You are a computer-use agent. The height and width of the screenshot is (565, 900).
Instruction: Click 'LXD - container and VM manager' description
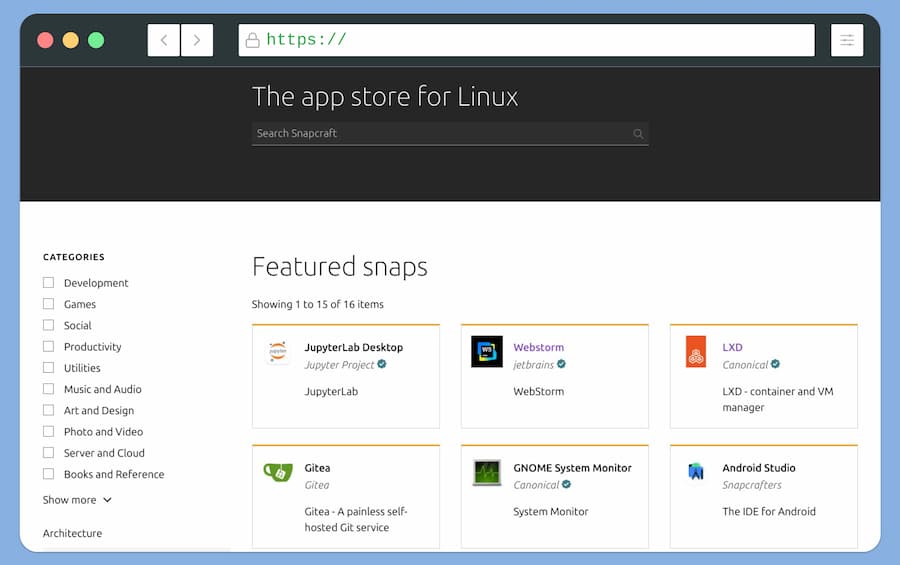pos(778,399)
